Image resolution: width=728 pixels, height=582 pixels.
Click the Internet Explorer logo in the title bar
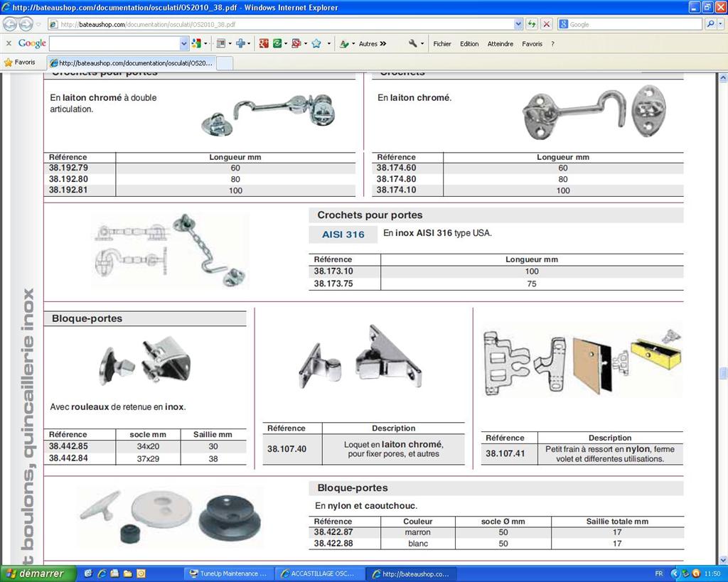6,7
